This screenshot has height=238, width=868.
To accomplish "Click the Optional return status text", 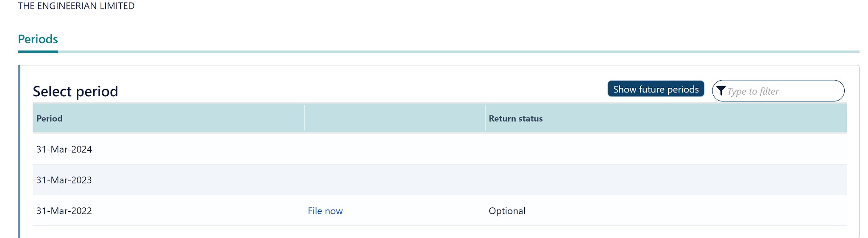I will click(507, 211).
